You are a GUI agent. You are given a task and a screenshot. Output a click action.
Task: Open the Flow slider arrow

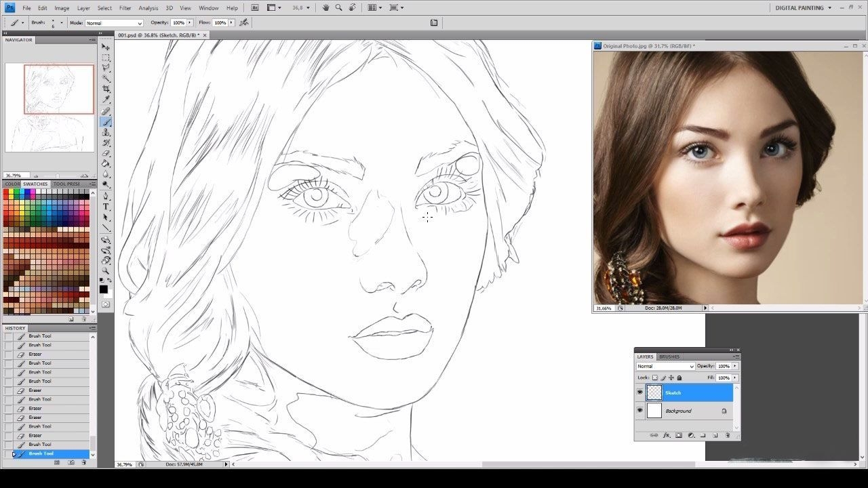click(x=232, y=22)
